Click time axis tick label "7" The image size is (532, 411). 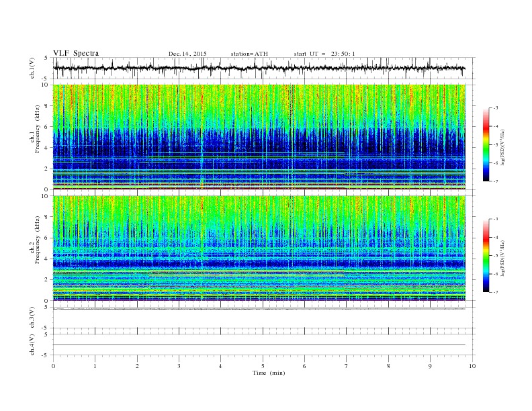coord(347,366)
